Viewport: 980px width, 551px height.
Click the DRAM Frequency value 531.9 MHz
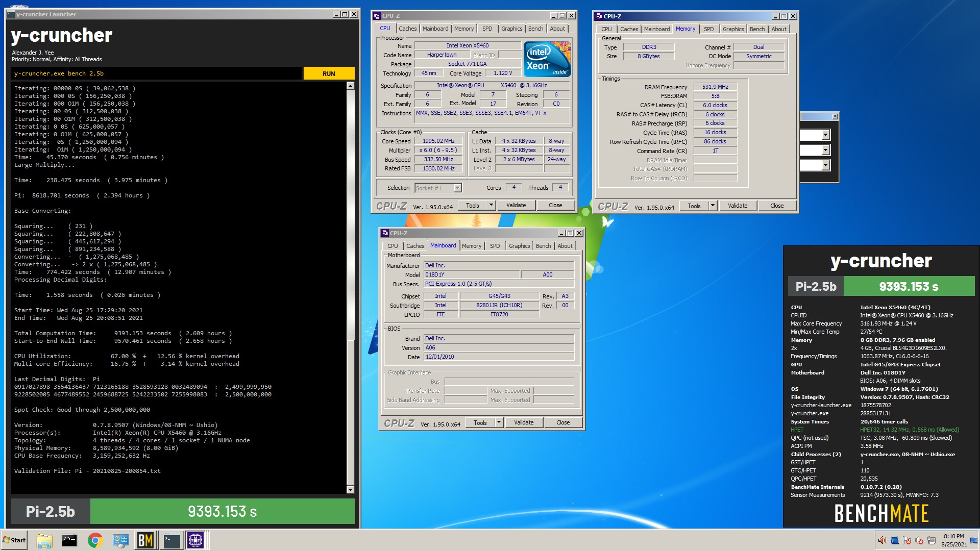tap(715, 87)
